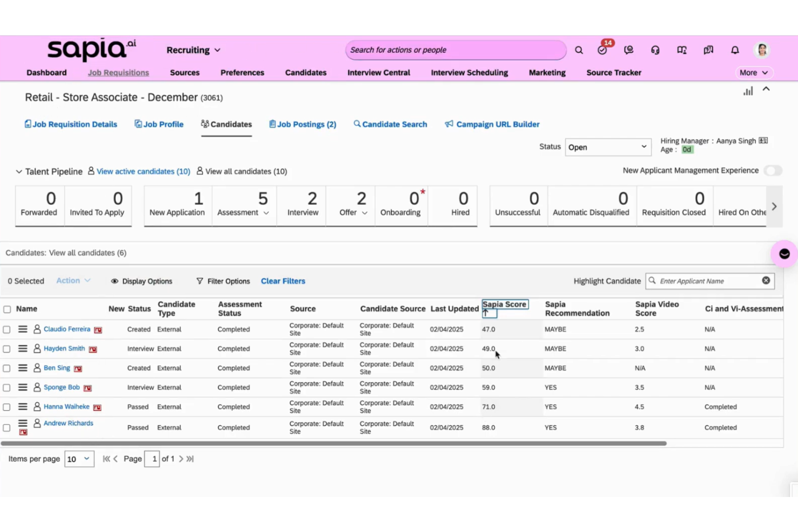Go to Interview Central menu

[379, 73]
